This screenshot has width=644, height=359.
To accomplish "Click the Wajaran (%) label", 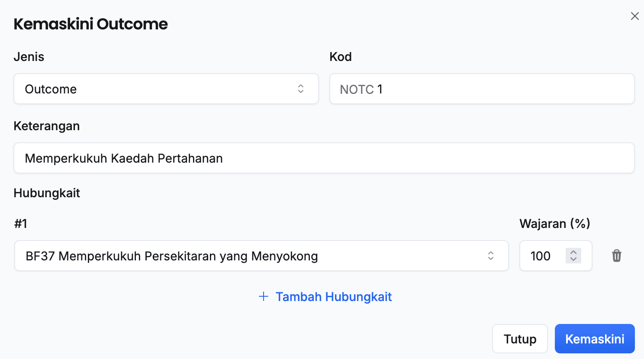I will (x=554, y=224).
